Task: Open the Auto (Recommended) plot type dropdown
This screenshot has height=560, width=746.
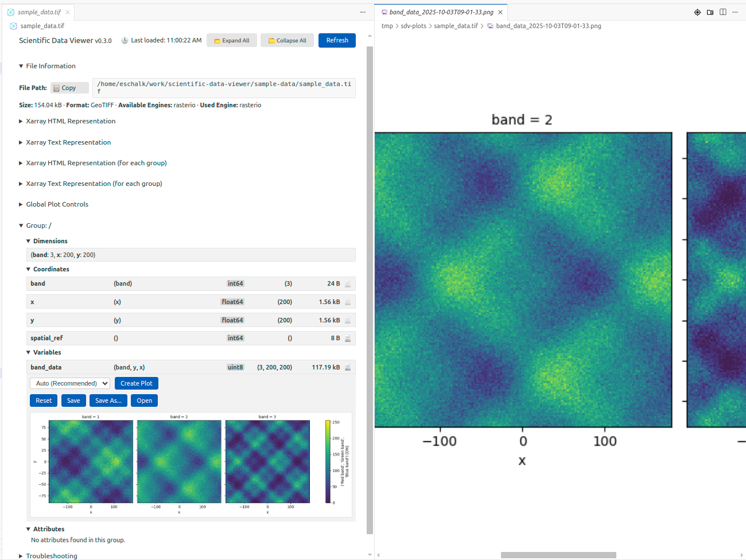Action: point(69,383)
